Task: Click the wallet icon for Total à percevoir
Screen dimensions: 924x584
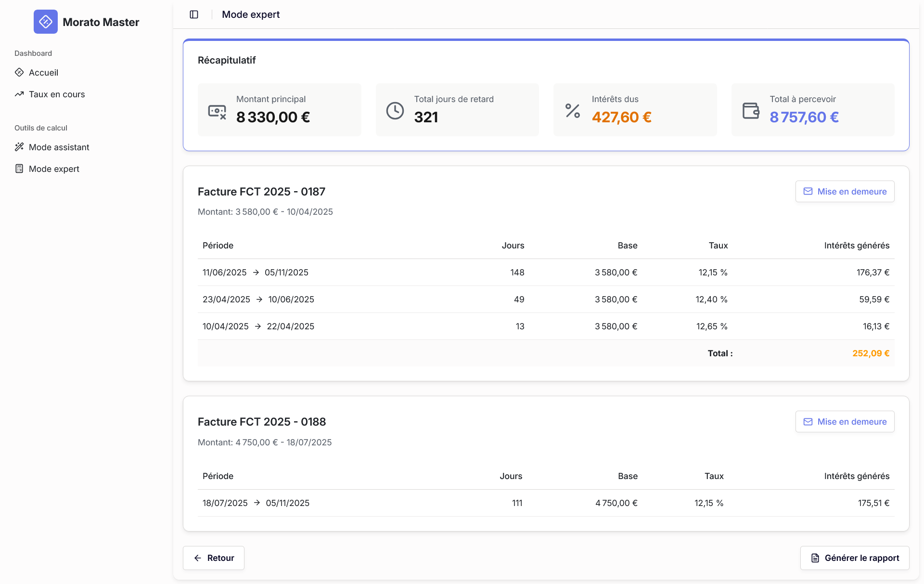Action: tap(751, 111)
